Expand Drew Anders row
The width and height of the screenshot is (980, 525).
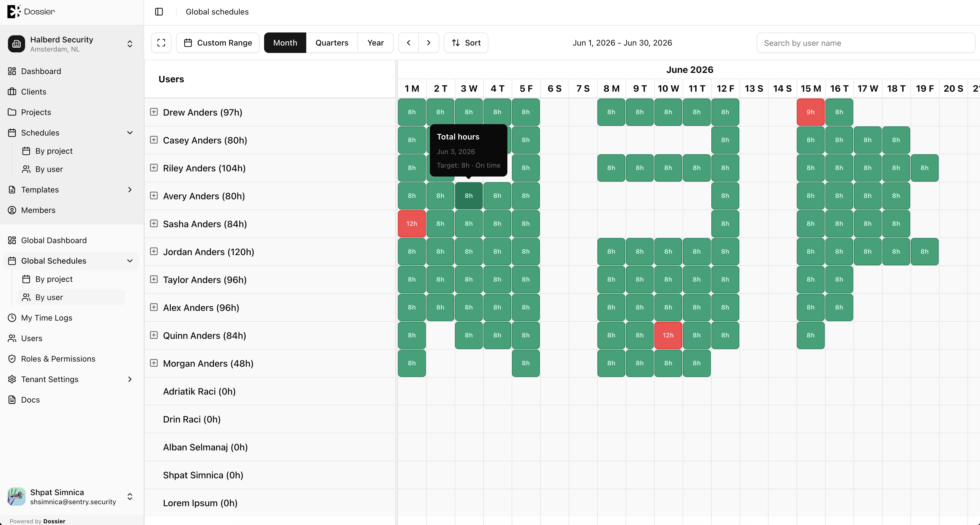154,112
